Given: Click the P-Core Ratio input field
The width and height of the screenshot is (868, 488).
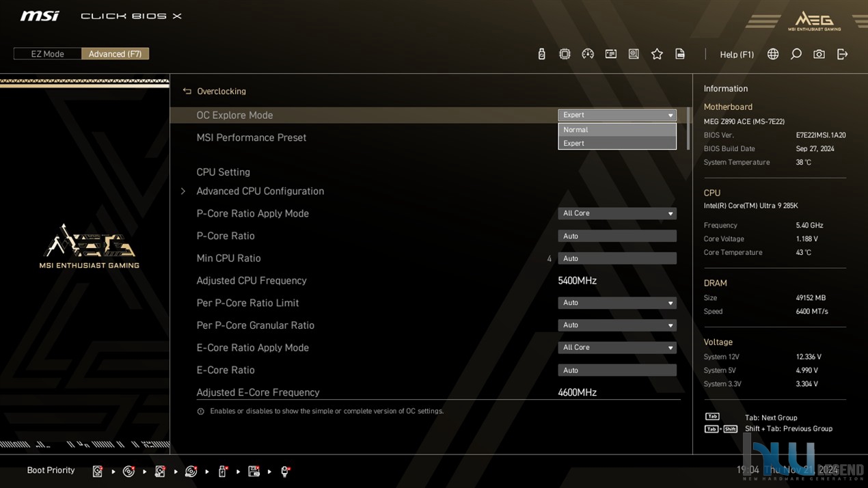Looking at the screenshot, I should [617, 236].
